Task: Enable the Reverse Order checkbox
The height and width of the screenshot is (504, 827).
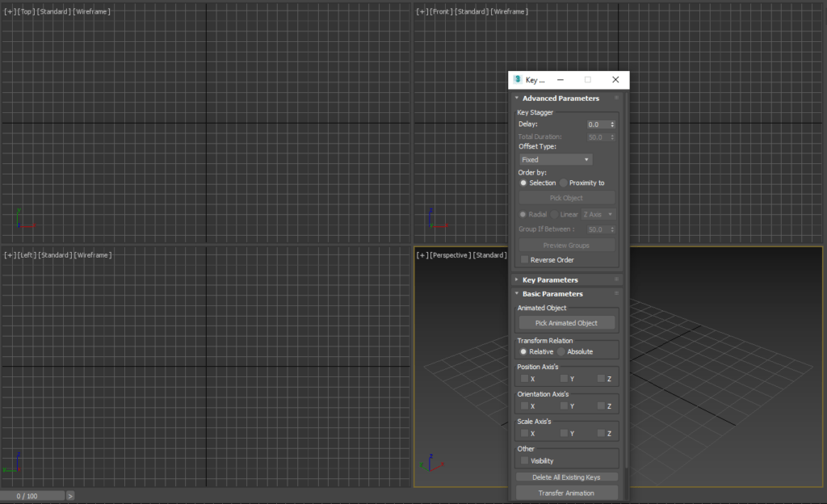Action: pos(524,260)
